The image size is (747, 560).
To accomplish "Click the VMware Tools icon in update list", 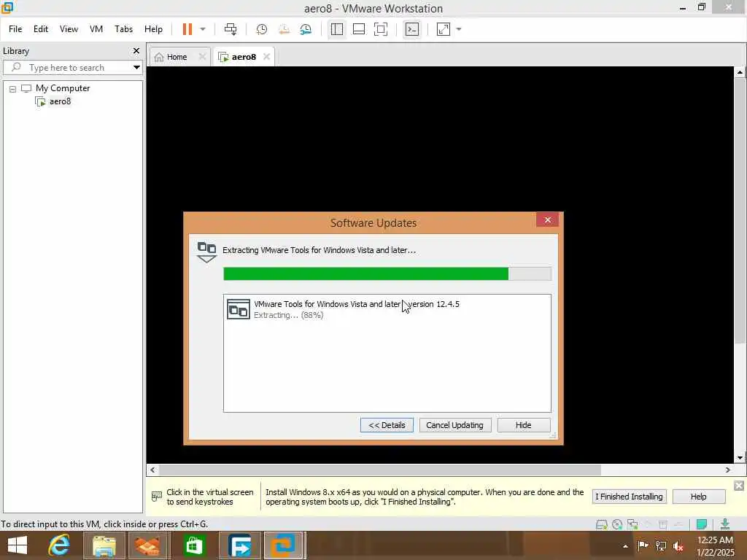I will pos(239,309).
